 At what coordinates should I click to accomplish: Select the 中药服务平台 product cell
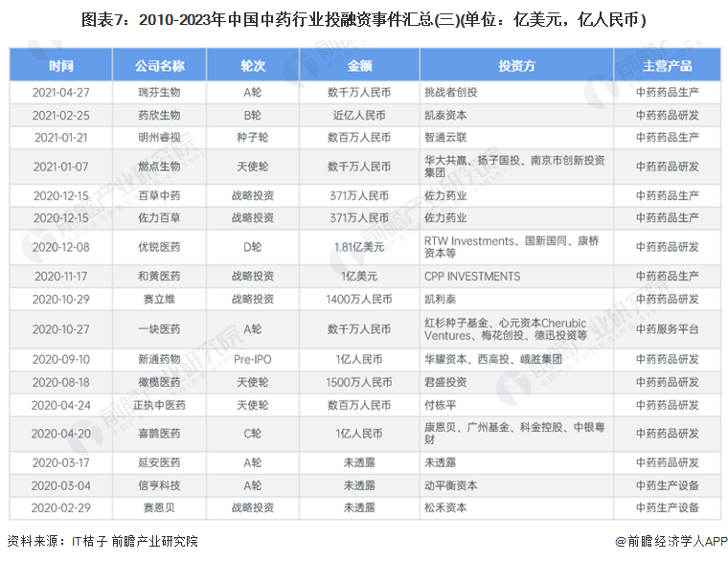667,329
